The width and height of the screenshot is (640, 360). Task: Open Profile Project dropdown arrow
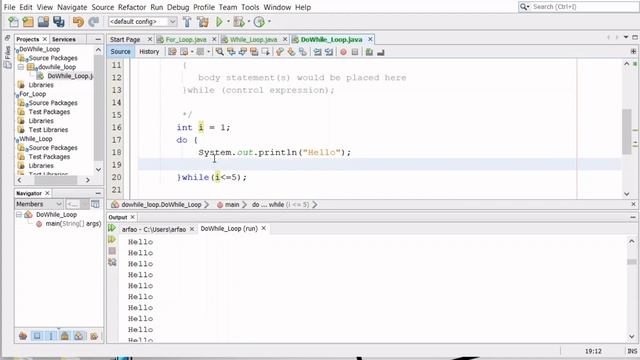click(x=269, y=22)
